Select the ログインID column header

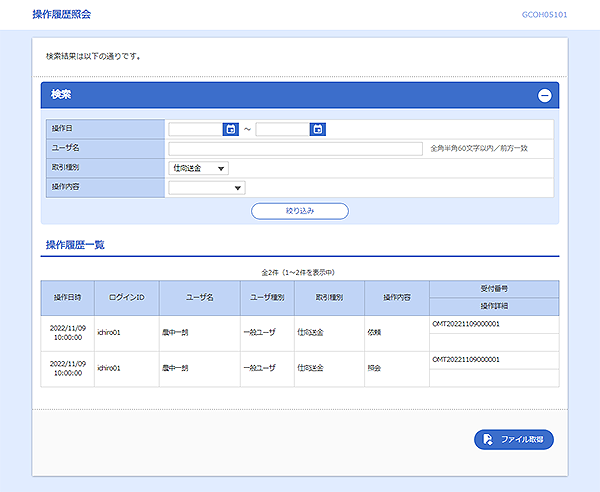coord(127,298)
